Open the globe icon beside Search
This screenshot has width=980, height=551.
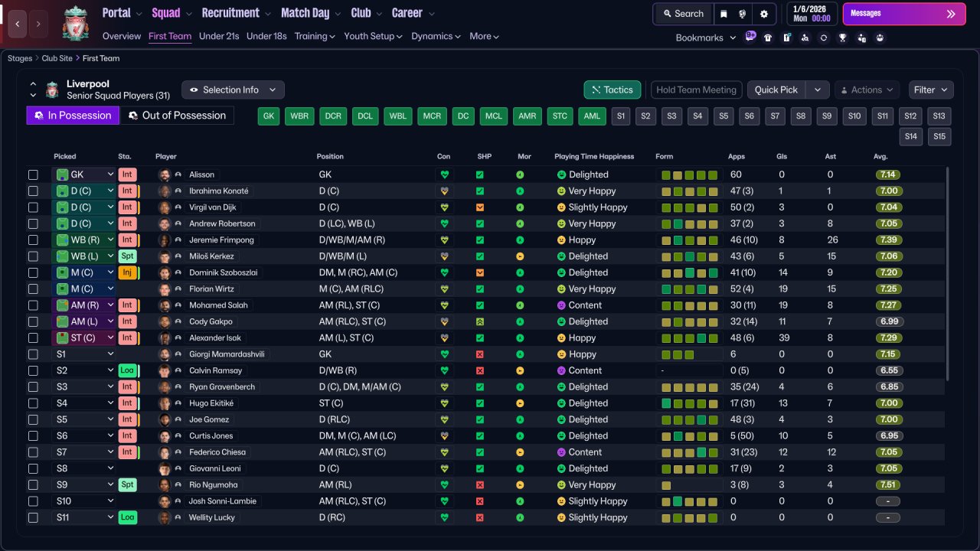point(743,14)
